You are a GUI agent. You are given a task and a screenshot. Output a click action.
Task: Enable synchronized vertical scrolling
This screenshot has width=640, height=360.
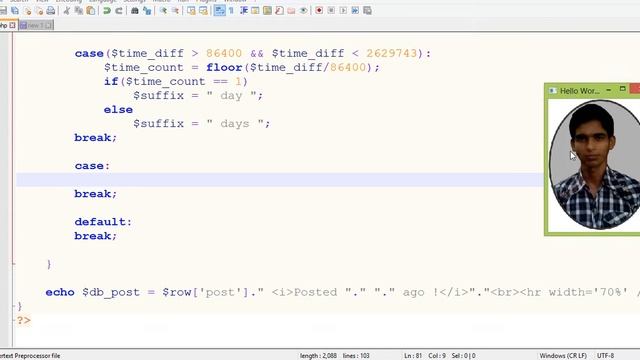click(191, 11)
